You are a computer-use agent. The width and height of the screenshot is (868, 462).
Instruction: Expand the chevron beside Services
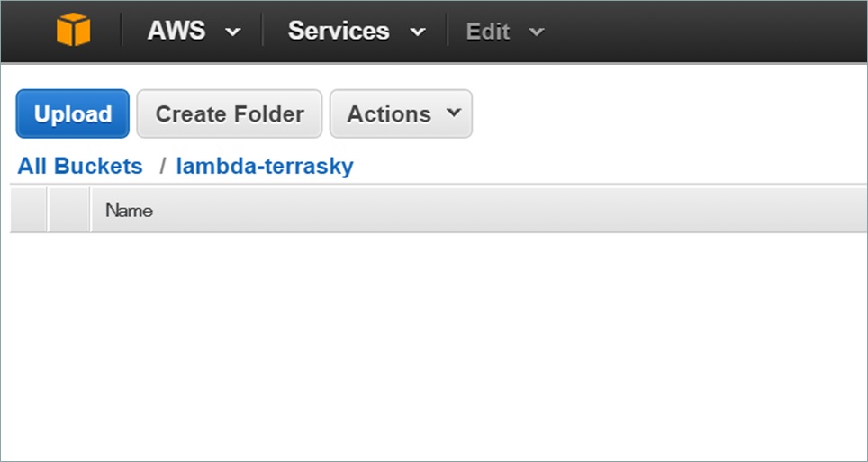point(418,32)
